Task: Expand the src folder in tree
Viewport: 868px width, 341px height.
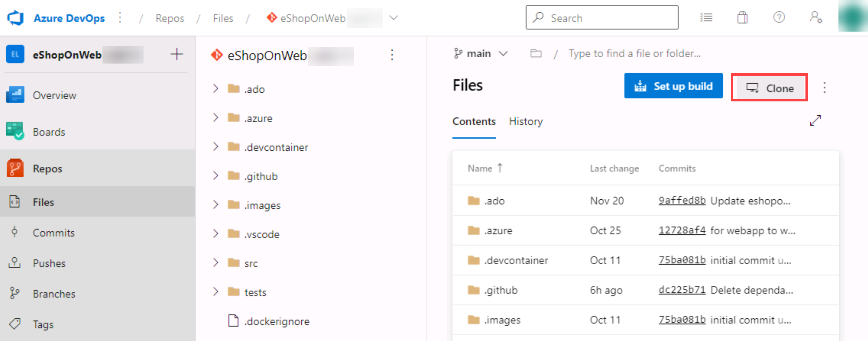Action: pyautogui.click(x=216, y=263)
